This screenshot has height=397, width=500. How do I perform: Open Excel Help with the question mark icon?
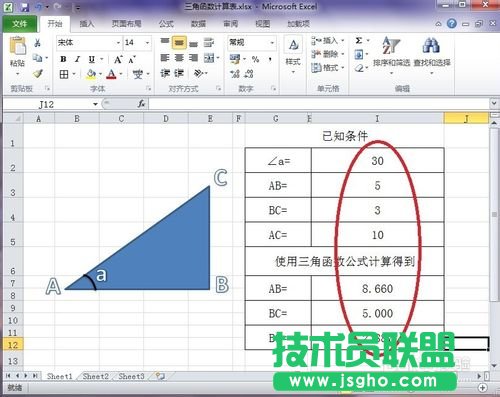tap(452, 24)
